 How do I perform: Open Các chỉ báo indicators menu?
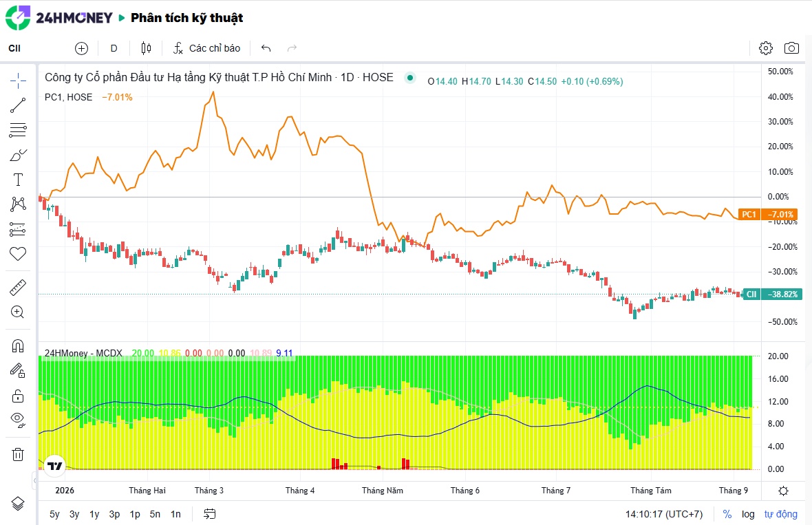point(206,48)
